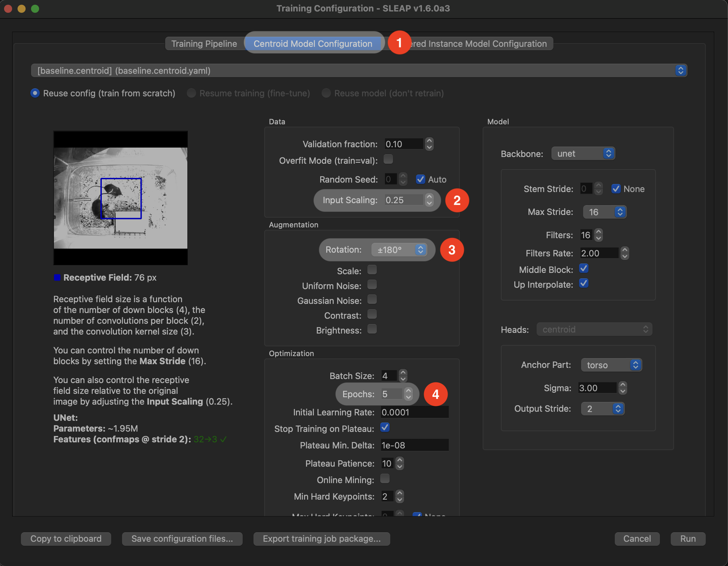
Task: Adjust the Epochs stepper arrows
Action: [408, 394]
